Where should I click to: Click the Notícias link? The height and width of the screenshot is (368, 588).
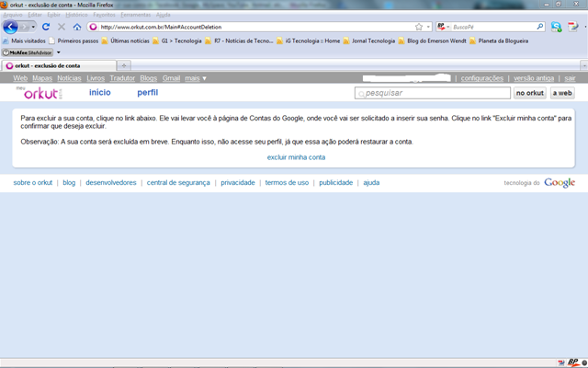click(69, 78)
